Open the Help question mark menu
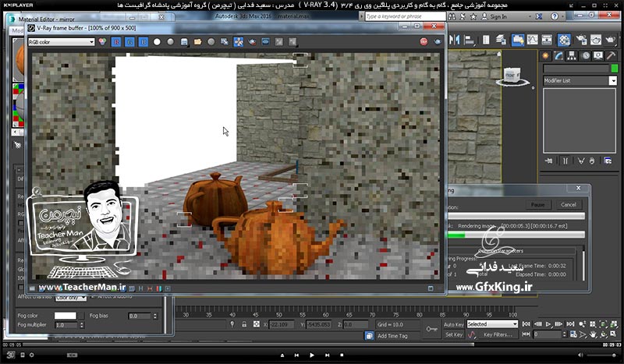Image resolution: width=624 pixels, height=364 pixels. coord(555,16)
